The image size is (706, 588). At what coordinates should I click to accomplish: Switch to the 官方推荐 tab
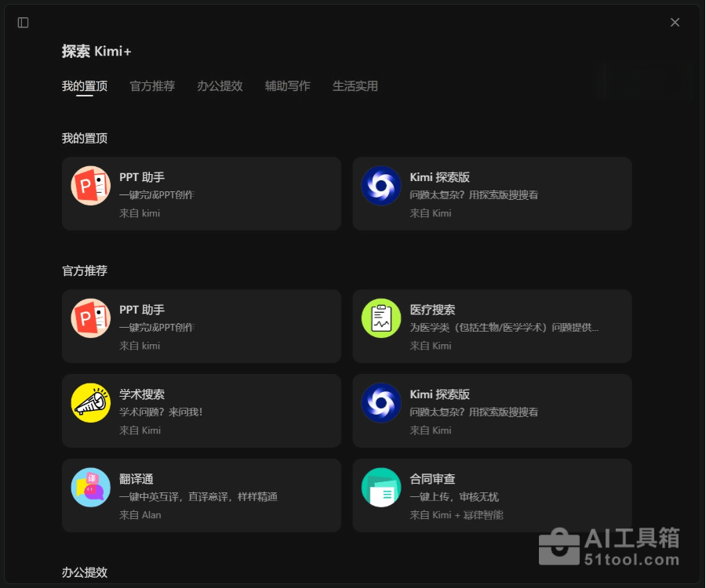152,86
